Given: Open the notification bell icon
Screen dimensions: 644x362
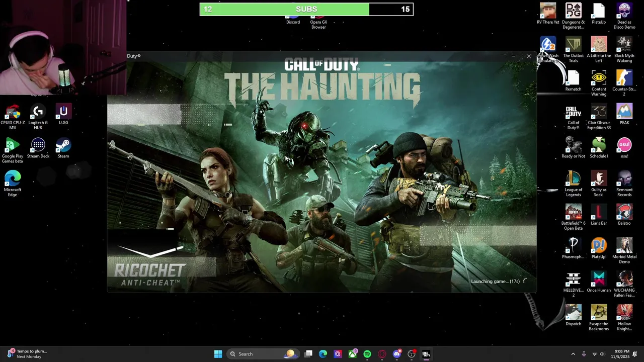Looking at the screenshot, I should pyautogui.click(x=635, y=354).
